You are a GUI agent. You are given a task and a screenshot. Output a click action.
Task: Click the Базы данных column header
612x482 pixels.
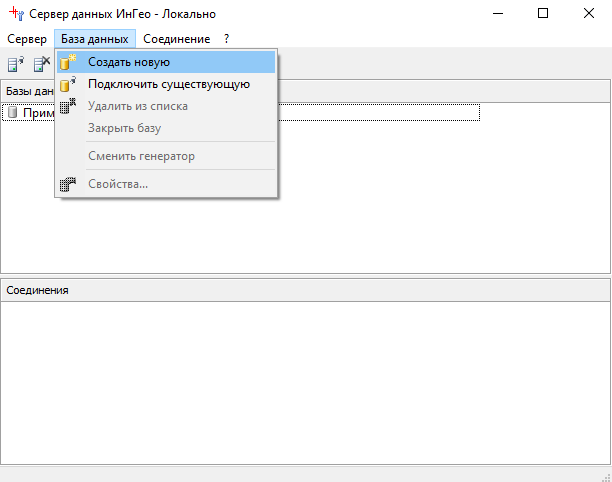[305, 91]
